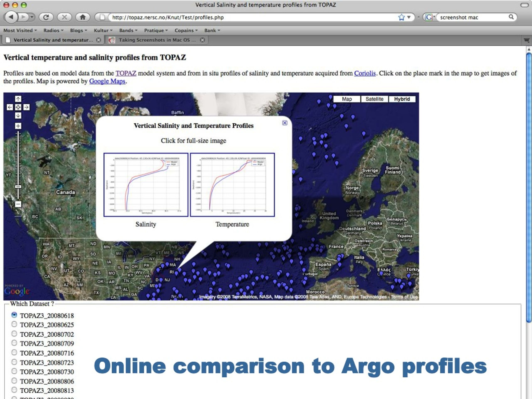
Task: Select dataset TOPAZ3_20080806
Action: tap(14, 381)
